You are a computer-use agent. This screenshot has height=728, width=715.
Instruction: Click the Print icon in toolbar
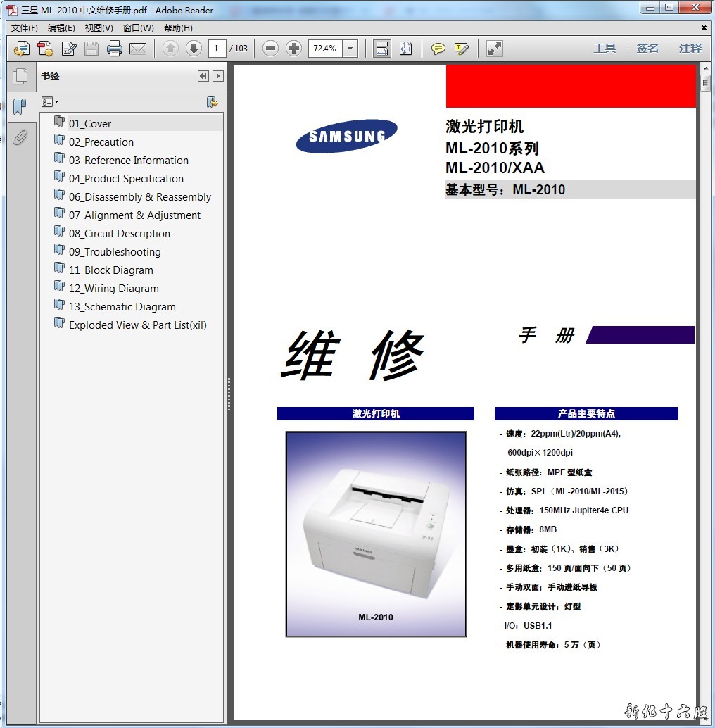[x=115, y=49]
